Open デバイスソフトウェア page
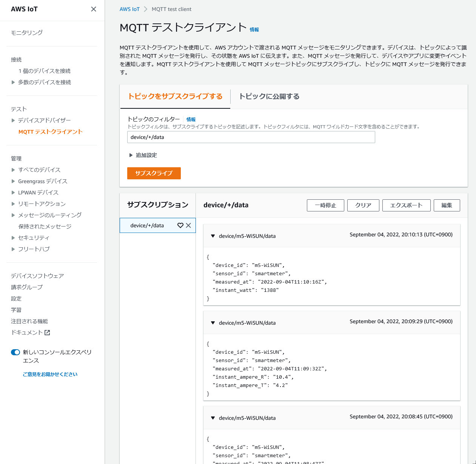 [x=37, y=276]
